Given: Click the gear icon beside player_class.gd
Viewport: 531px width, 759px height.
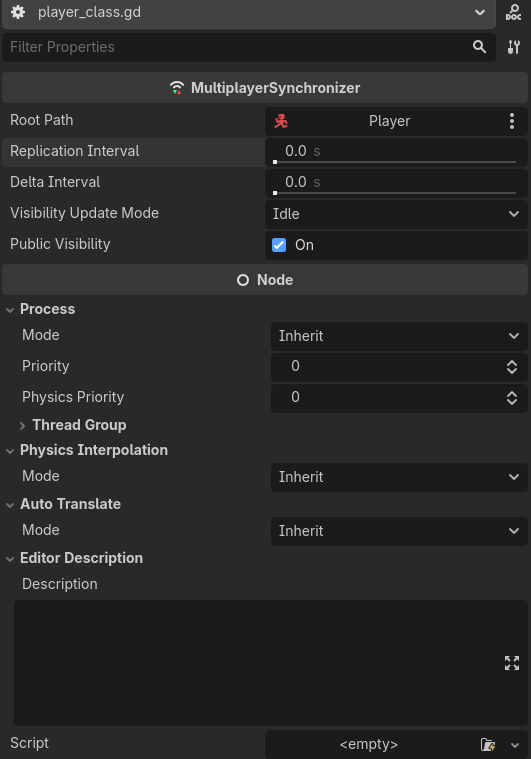Looking at the screenshot, I should click(18, 12).
